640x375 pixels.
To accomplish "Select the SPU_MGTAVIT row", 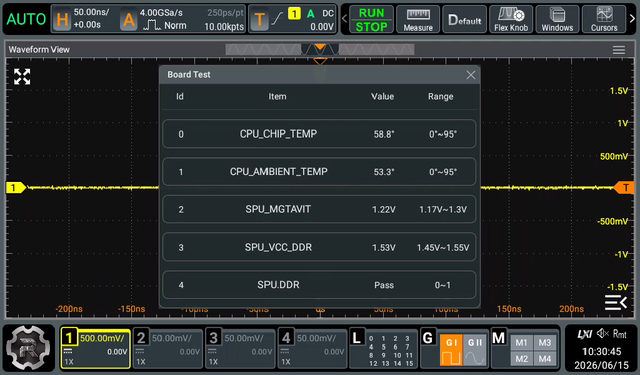I will tap(319, 209).
